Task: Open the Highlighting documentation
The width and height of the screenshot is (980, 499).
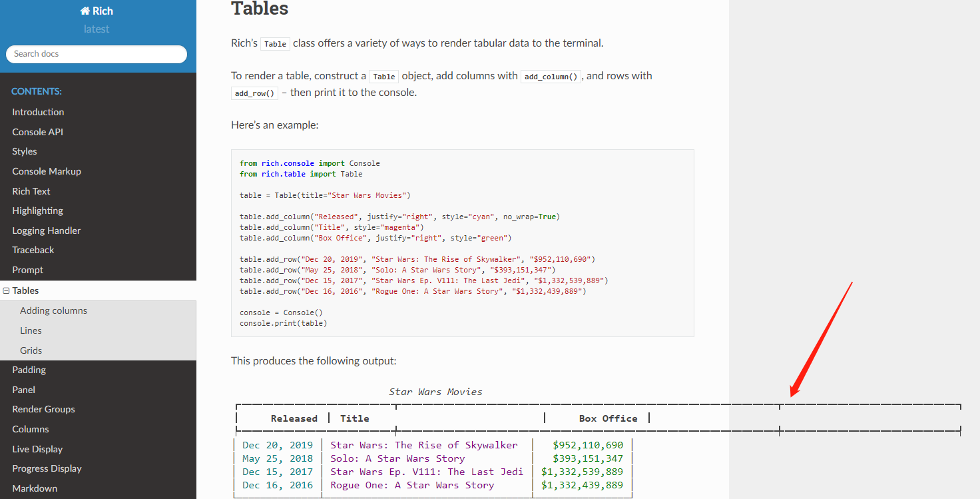Action: pyautogui.click(x=37, y=211)
